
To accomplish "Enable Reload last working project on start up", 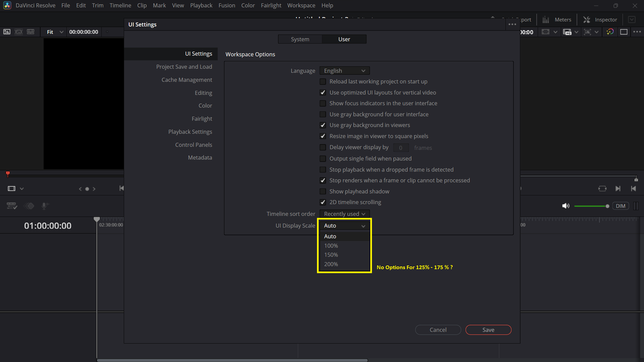I will pyautogui.click(x=323, y=81).
